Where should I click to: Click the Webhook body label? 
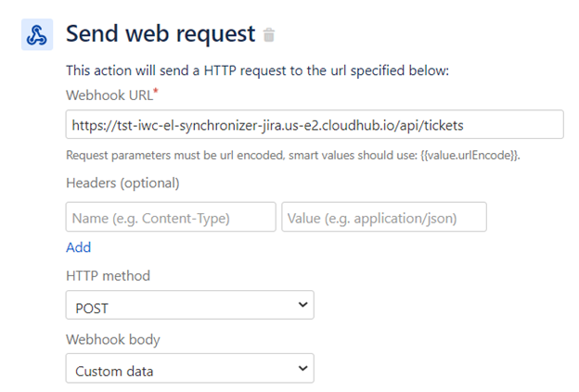coord(113,339)
